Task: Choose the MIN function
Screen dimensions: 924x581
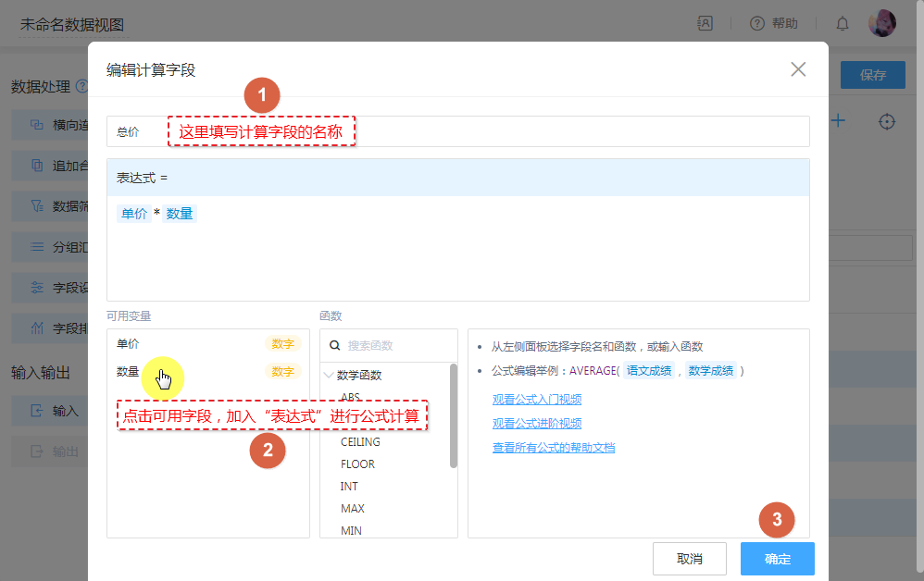Action: tap(351, 531)
